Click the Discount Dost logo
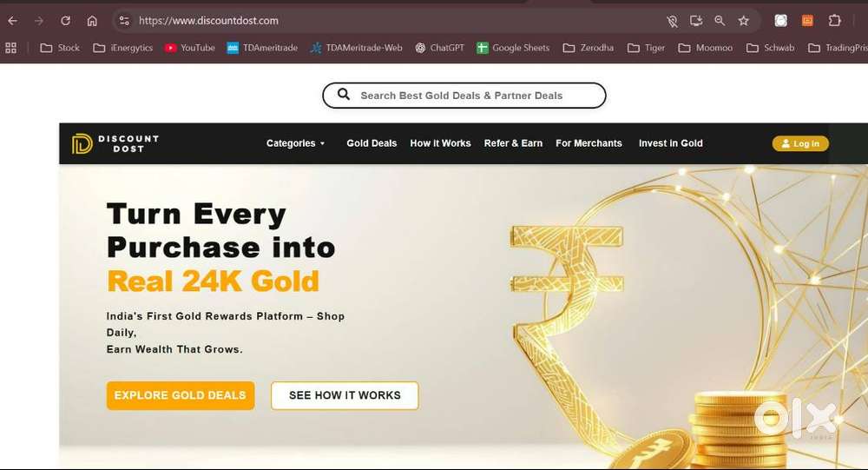Viewport: 868px width, 470px height. [115, 143]
